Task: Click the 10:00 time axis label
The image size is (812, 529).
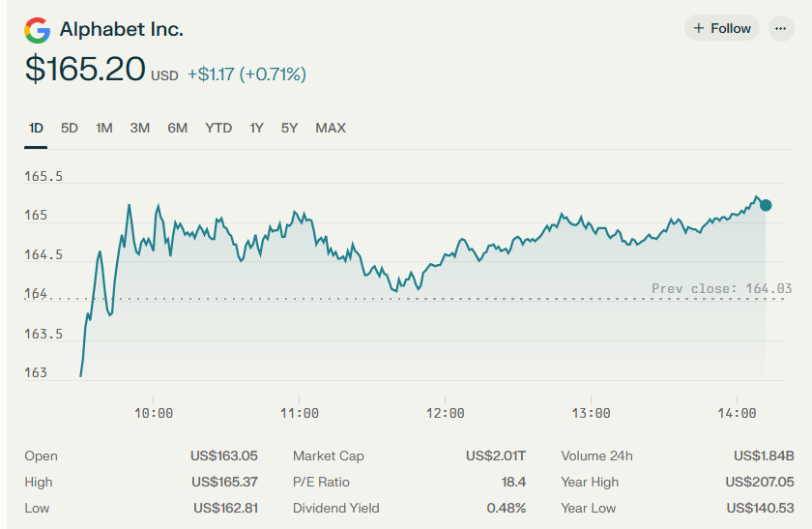Action: pos(154,413)
